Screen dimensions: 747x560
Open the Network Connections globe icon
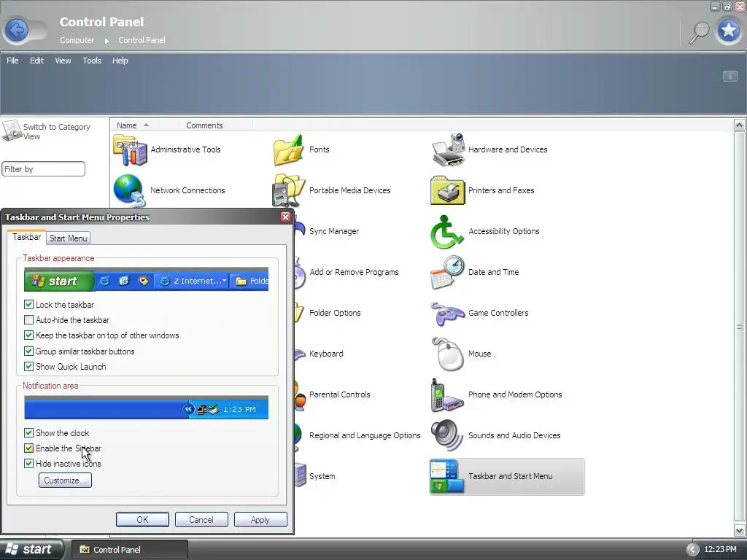(x=128, y=190)
